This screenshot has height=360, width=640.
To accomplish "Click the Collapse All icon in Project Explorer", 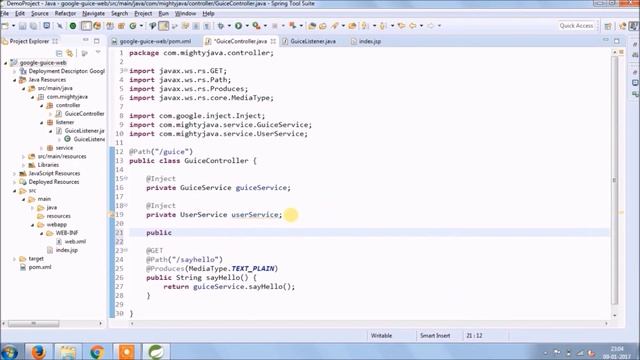I will (59, 53).
